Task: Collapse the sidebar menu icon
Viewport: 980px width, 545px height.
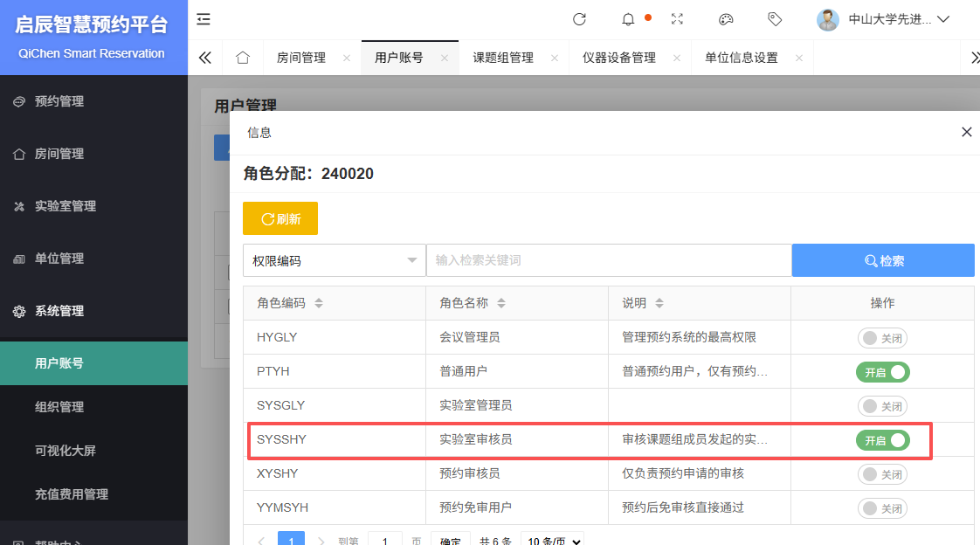Action: click(204, 19)
